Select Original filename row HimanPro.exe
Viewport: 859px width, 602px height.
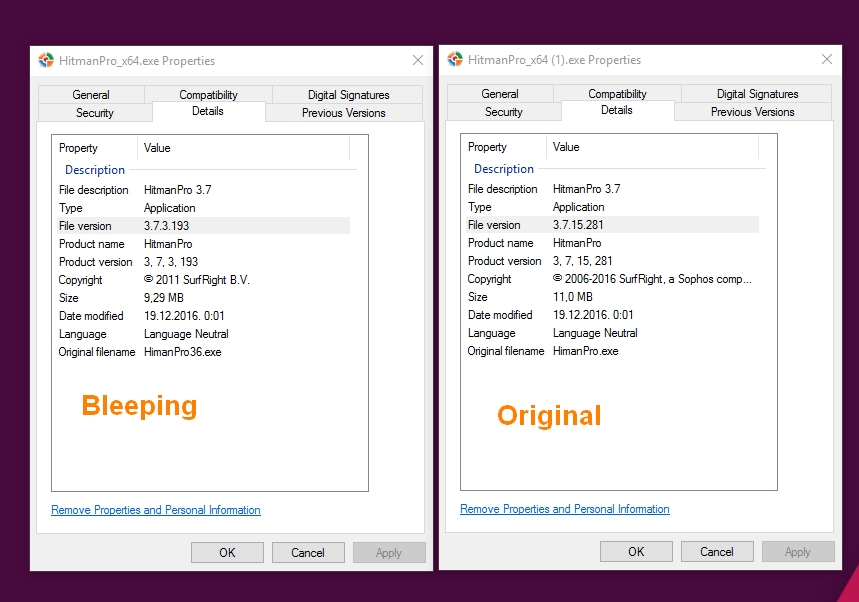(612, 351)
